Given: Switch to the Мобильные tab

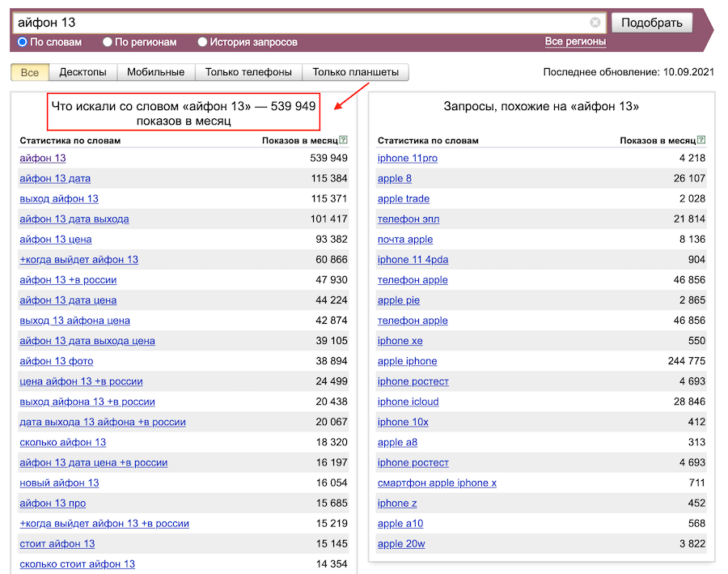Looking at the screenshot, I should coord(155,72).
